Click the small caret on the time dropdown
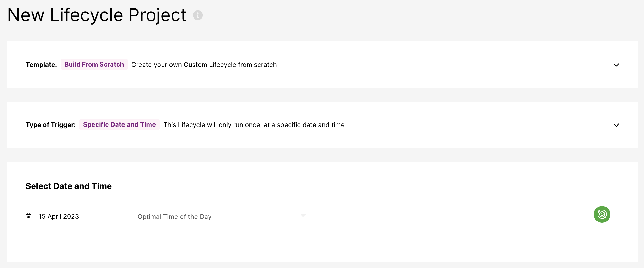 tap(303, 216)
